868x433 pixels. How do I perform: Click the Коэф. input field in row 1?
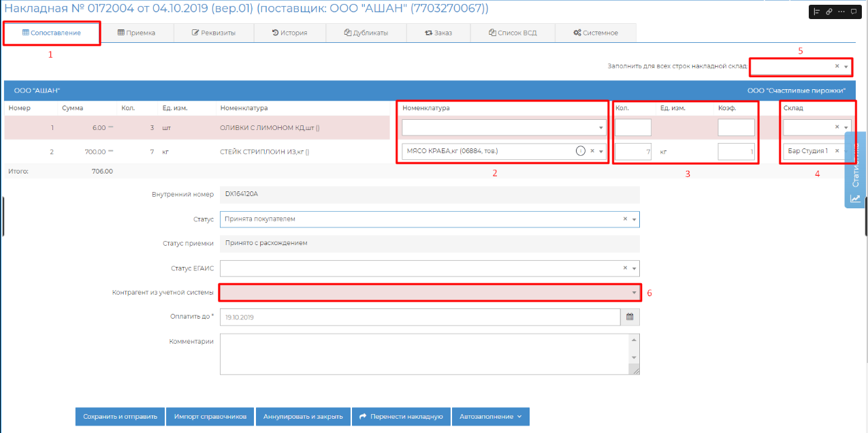[x=736, y=127]
